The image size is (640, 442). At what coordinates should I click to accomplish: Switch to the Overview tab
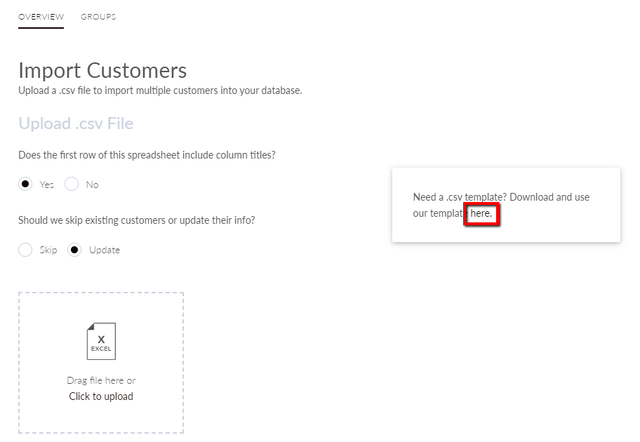[x=41, y=17]
